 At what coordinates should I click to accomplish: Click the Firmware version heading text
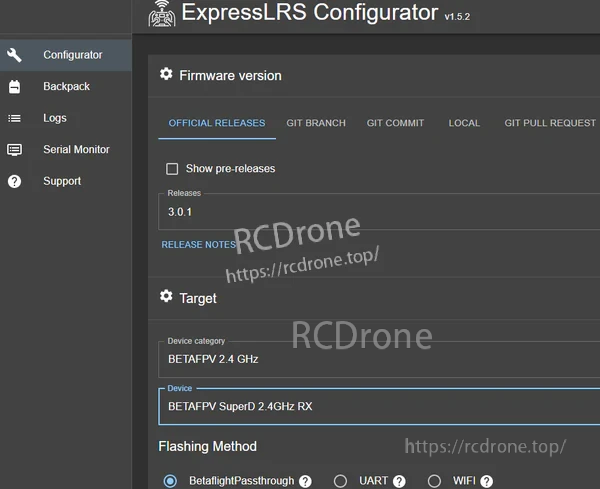pyautogui.click(x=230, y=76)
